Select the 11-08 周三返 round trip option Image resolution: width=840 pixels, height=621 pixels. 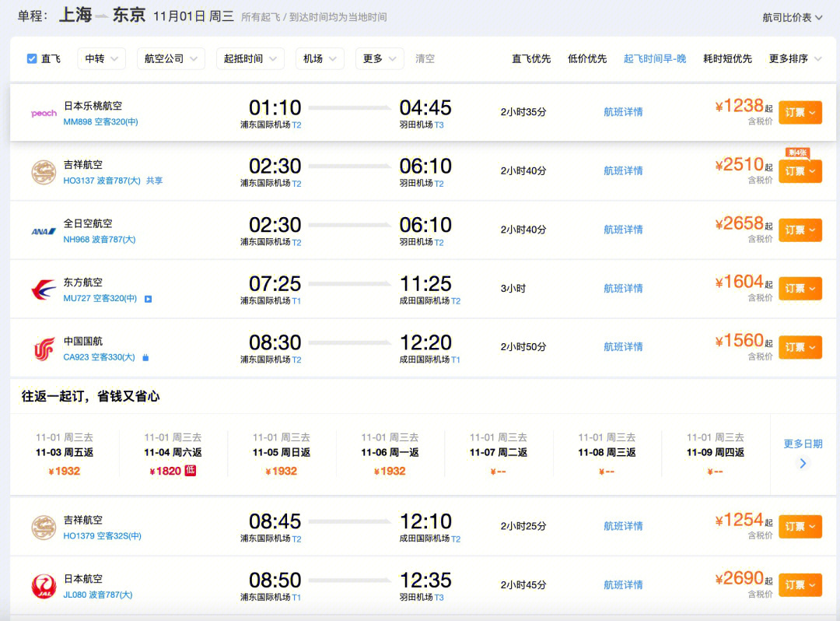(607, 454)
